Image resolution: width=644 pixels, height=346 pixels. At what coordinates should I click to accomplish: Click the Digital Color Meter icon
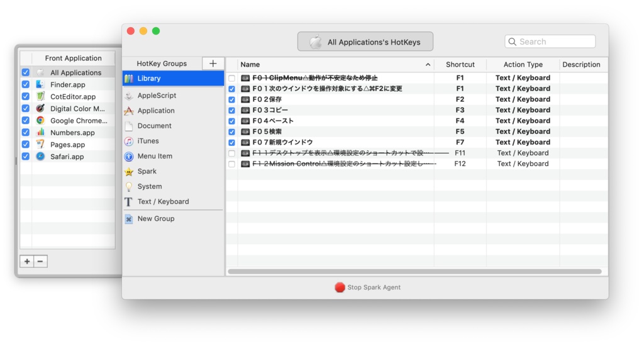point(40,108)
